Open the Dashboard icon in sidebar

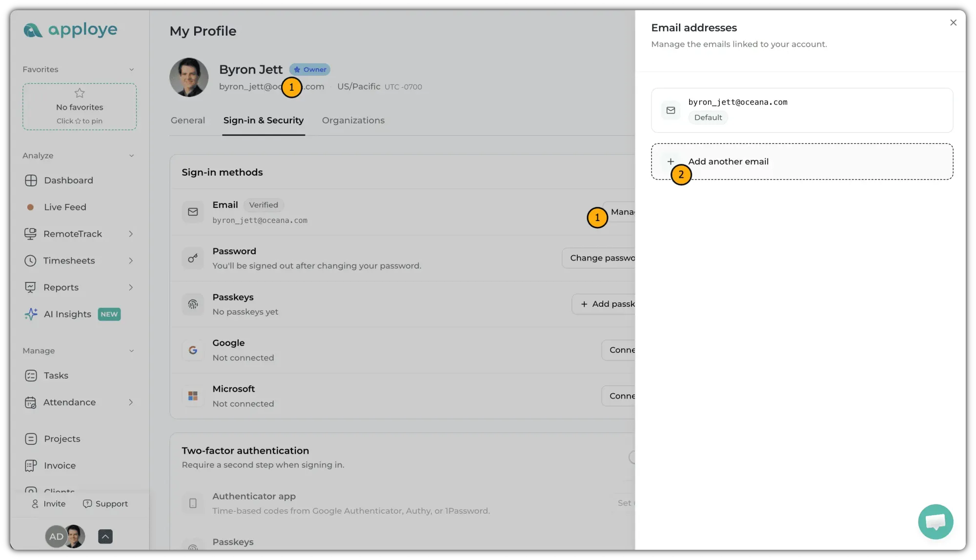coord(31,180)
